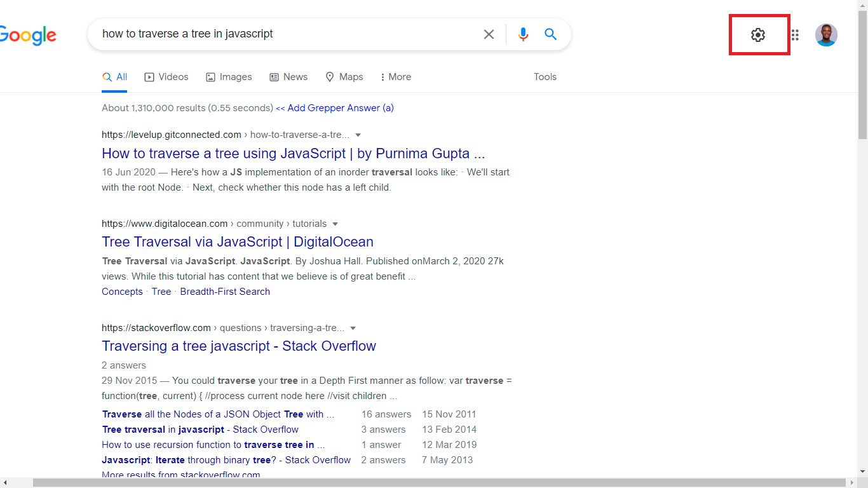Switch to the Images tab
The width and height of the screenshot is (868, 488).
(x=229, y=77)
